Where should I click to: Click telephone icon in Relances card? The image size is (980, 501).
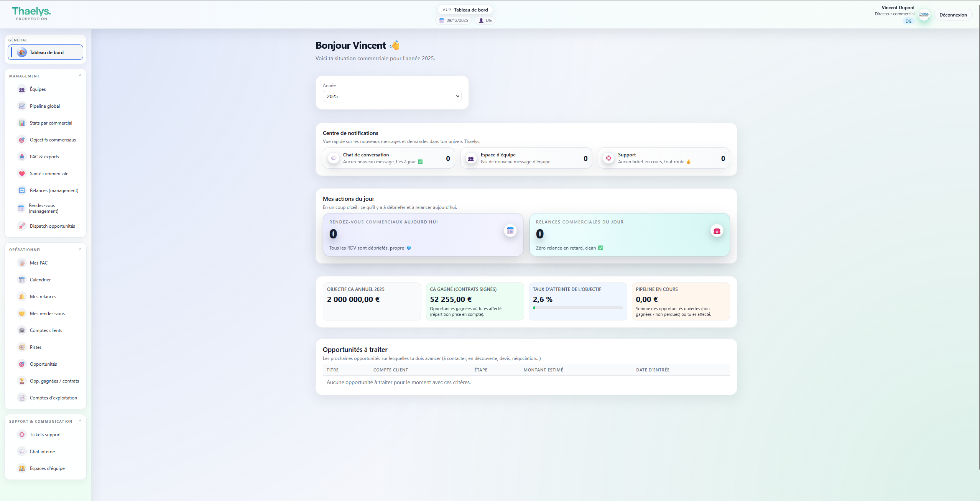pyautogui.click(x=717, y=231)
